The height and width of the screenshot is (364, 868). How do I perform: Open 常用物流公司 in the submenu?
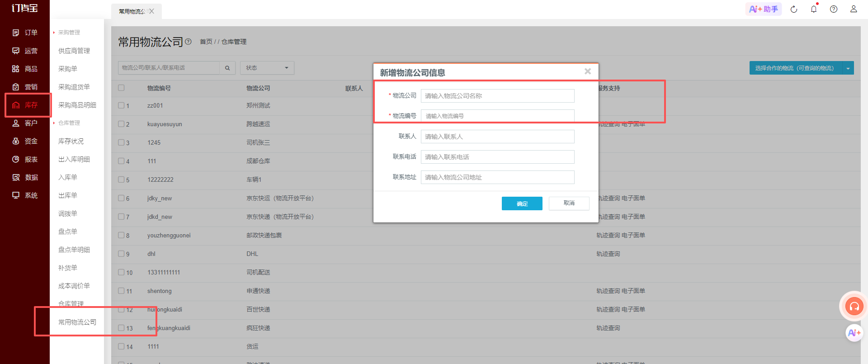click(x=77, y=322)
